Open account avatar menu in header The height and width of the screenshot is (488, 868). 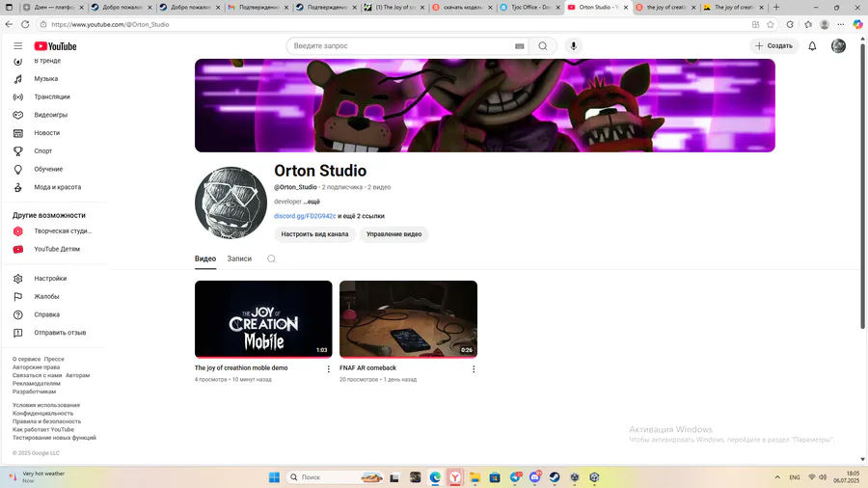(838, 46)
